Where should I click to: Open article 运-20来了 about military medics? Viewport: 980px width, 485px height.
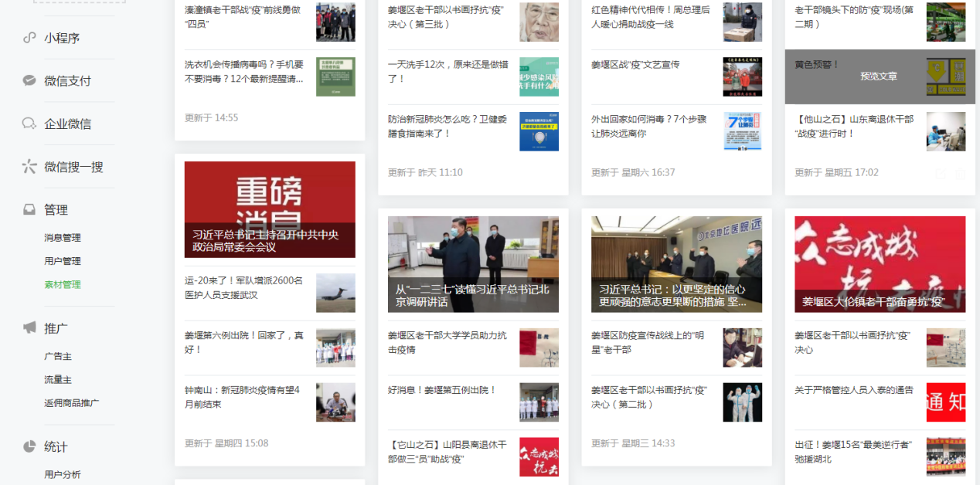(x=243, y=287)
